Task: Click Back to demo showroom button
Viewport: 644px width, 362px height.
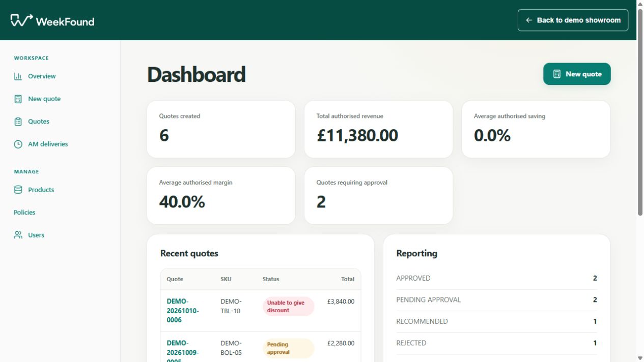Action: [573, 20]
